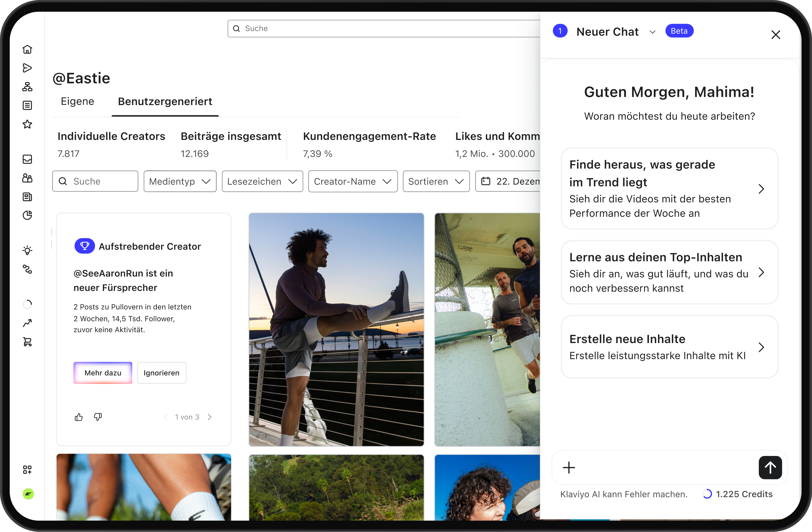Open the home icon in sidebar
Screen dimensions: 812x532
tap(27, 50)
